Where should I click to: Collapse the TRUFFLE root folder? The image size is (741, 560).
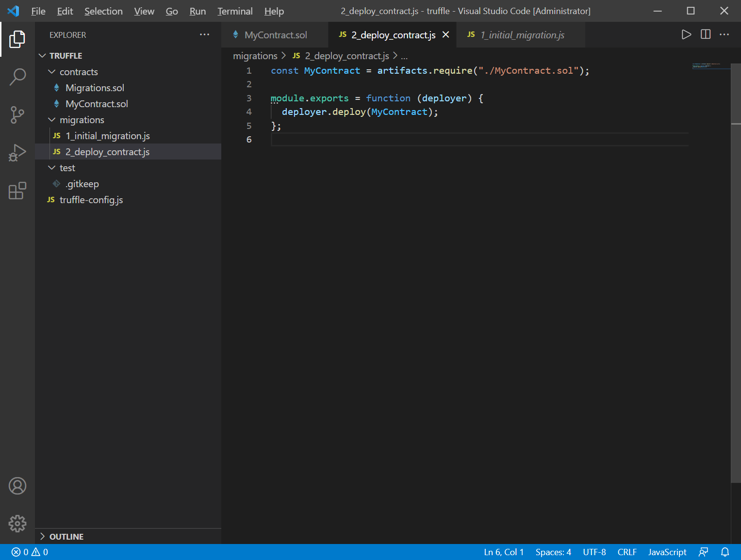point(42,56)
